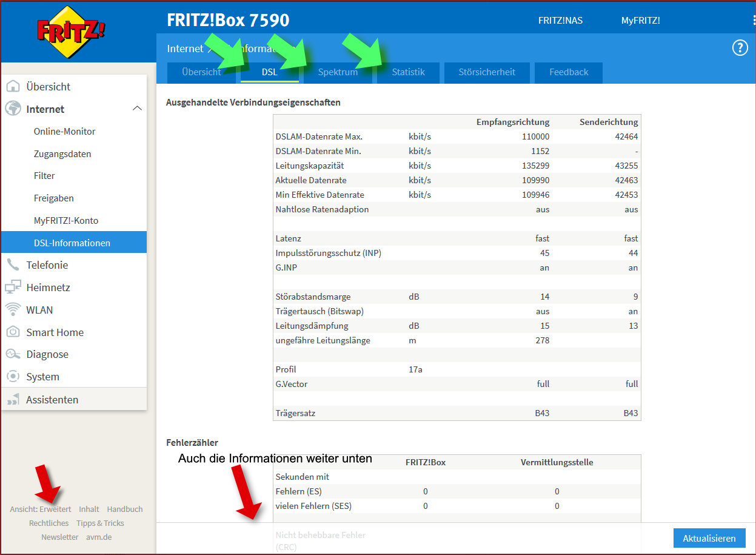
Task: Click the Internet globe icon
Action: point(13,109)
